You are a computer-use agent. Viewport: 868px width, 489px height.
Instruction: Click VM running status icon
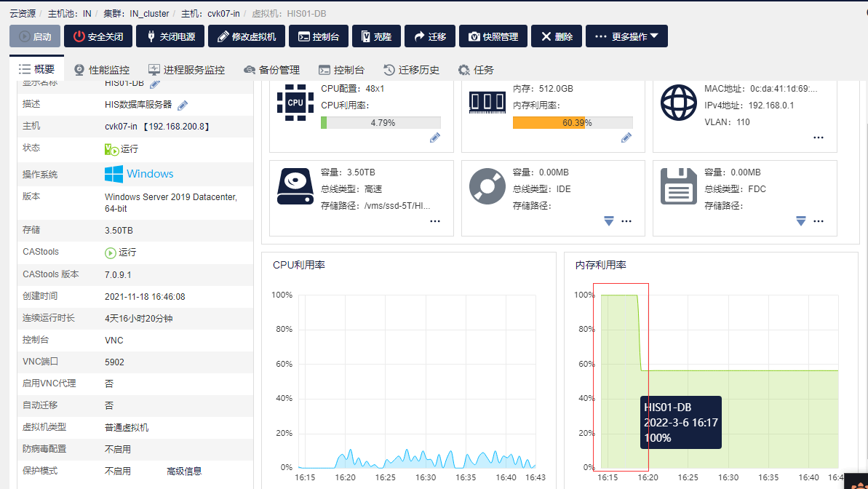coord(111,149)
